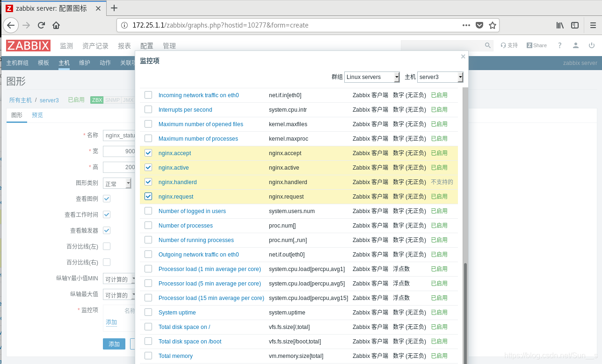Screen dimensions: 602x364
Task: Open the 配置 menu
Action: [147, 46]
